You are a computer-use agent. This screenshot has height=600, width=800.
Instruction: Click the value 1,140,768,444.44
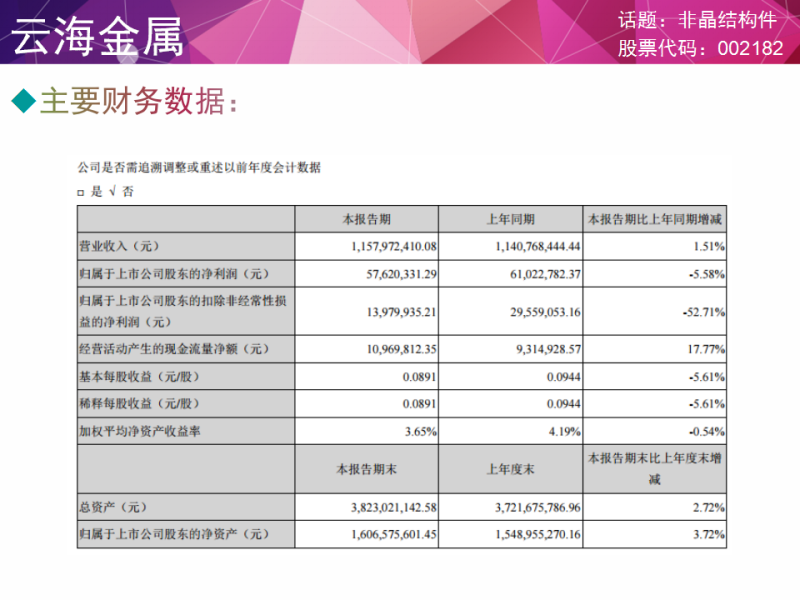(x=538, y=246)
